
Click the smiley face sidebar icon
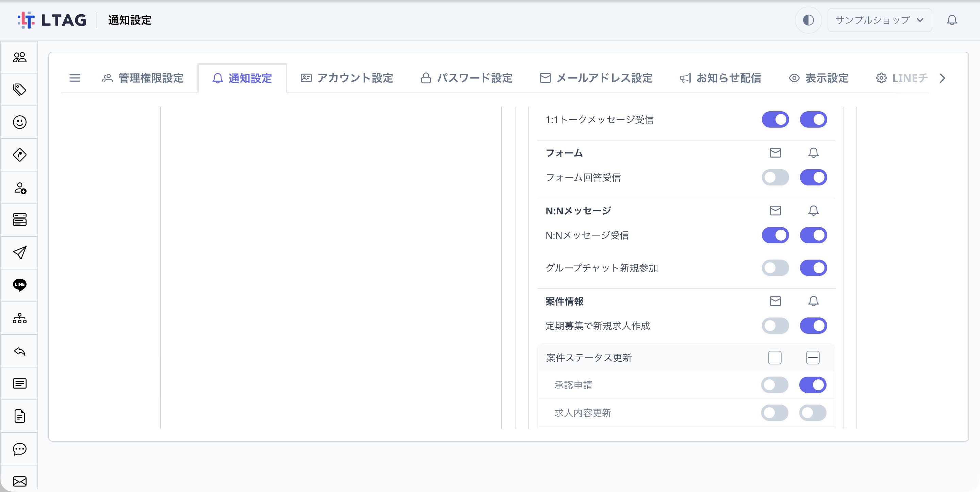(x=19, y=122)
